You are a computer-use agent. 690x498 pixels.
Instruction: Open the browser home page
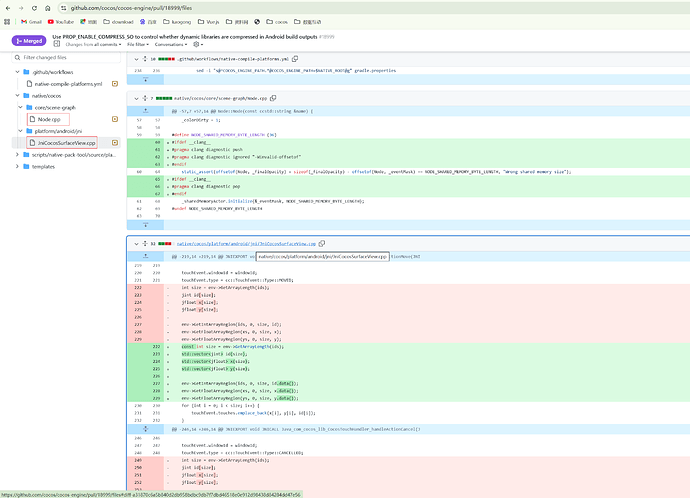(48, 8)
